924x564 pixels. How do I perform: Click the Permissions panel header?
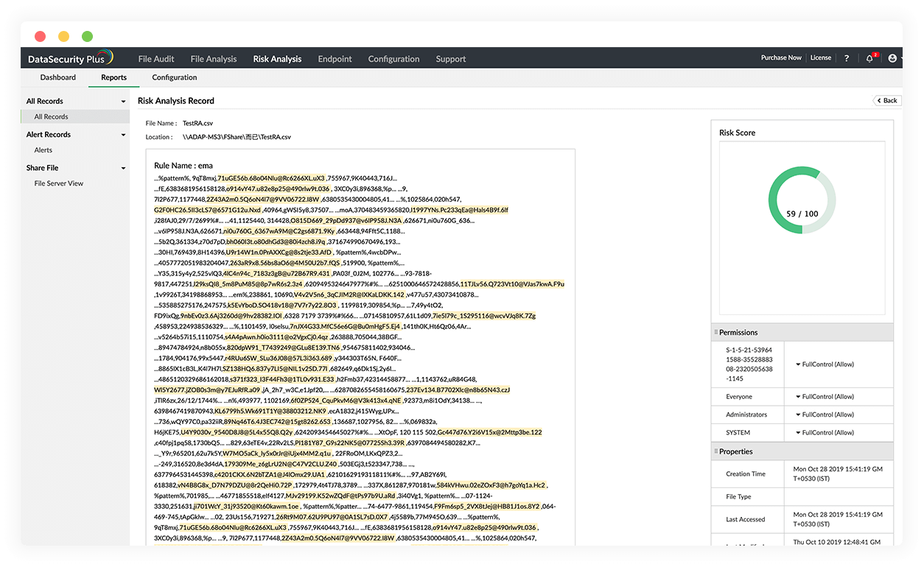click(x=802, y=332)
